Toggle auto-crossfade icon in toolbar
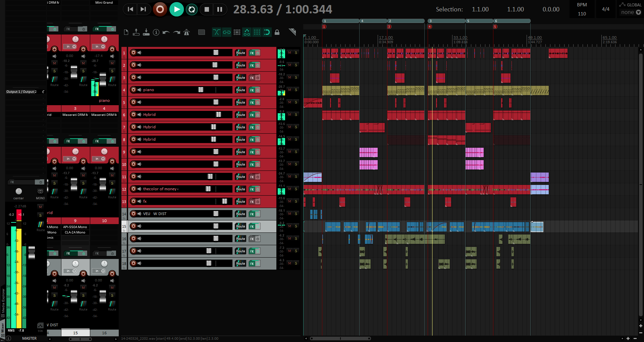Image resolution: width=644 pixels, height=342 pixels. [217, 32]
